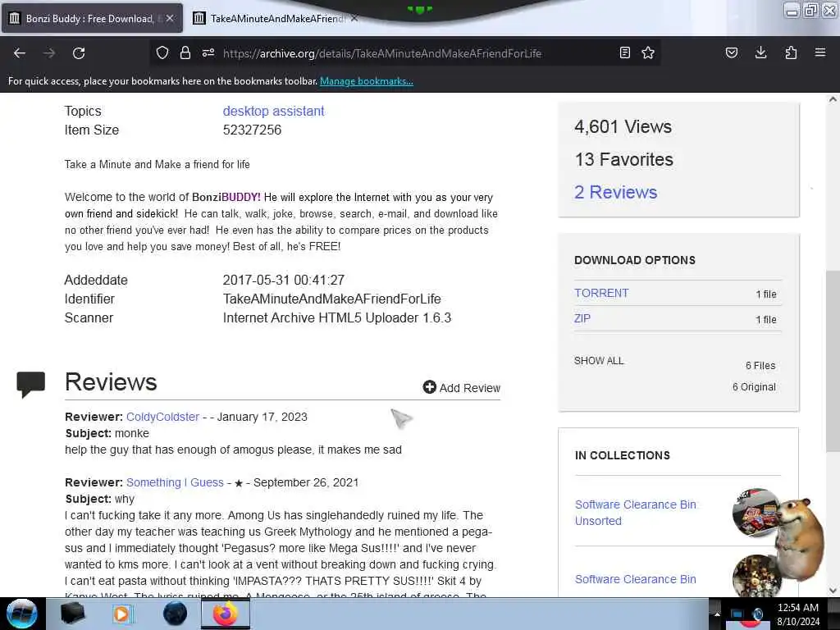The height and width of the screenshot is (630, 840).
Task: Click the 6 Files count text
Action: coord(760,365)
